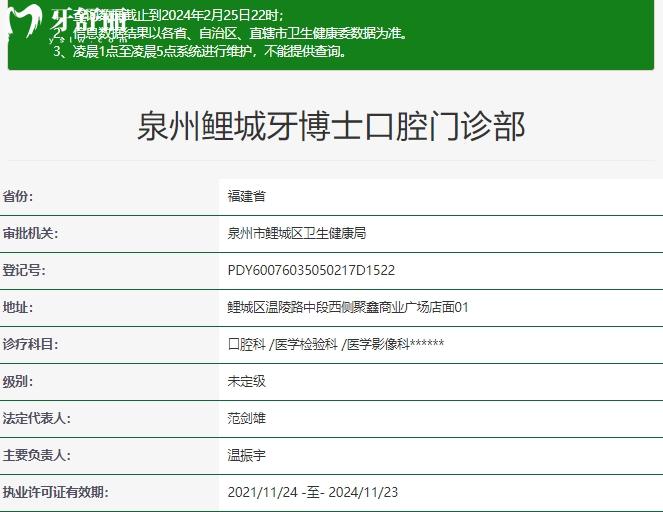Image resolution: width=663 pixels, height=512 pixels.
Task: Select registration number PDY60076035050217D1522
Action: coord(311,270)
